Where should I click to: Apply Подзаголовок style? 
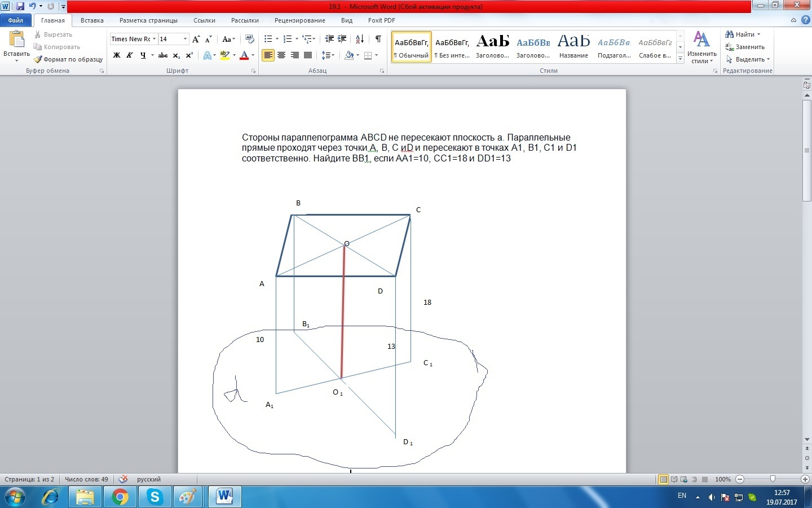pyautogui.click(x=614, y=46)
